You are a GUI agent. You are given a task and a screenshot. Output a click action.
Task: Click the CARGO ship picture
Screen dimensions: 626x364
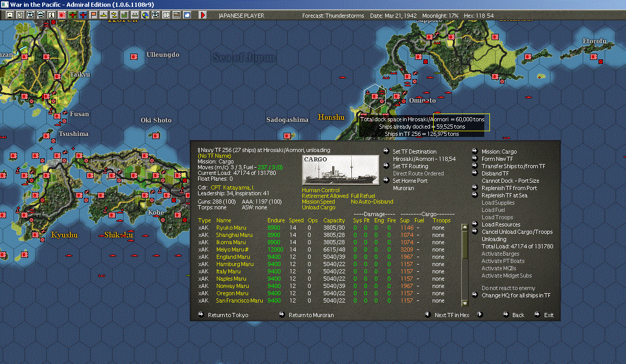click(x=341, y=170)
